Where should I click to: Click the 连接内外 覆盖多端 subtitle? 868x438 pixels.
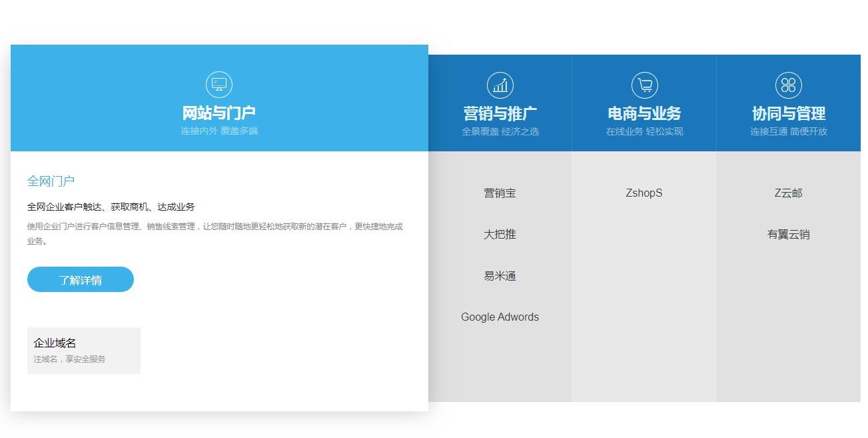(x=218, y=131)
